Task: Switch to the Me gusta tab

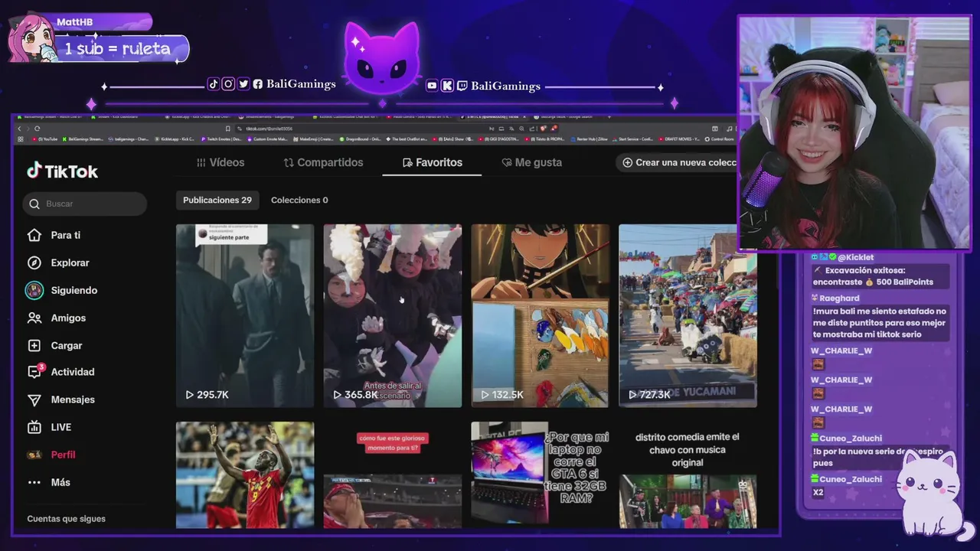Action: tap(531, 162)
